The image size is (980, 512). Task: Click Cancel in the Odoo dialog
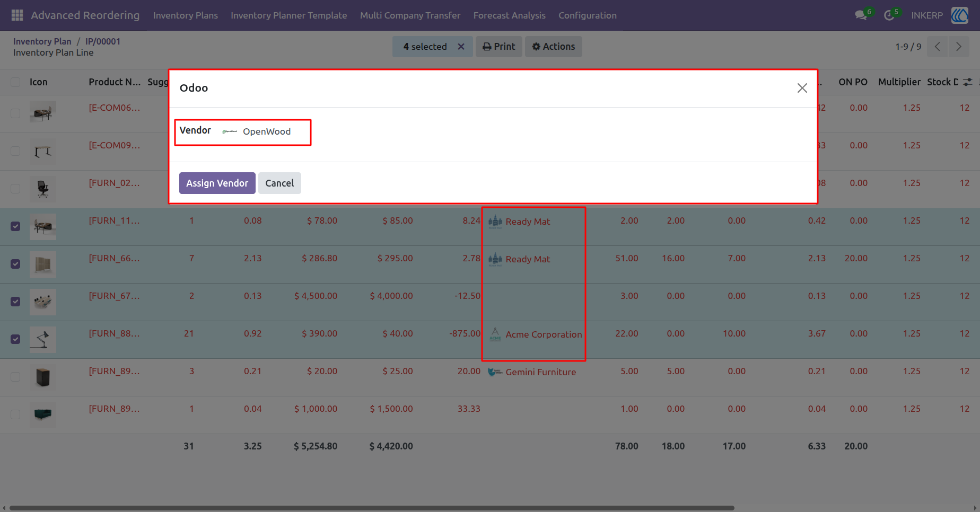[x=279, y=183]
